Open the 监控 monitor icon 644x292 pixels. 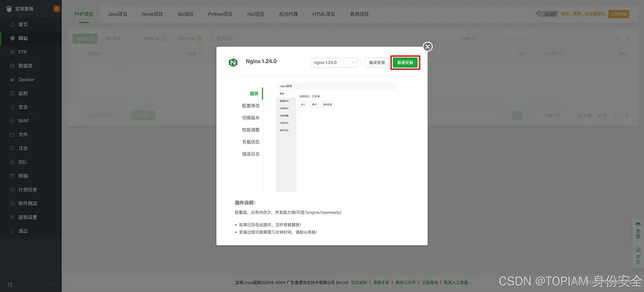(12, 93)
